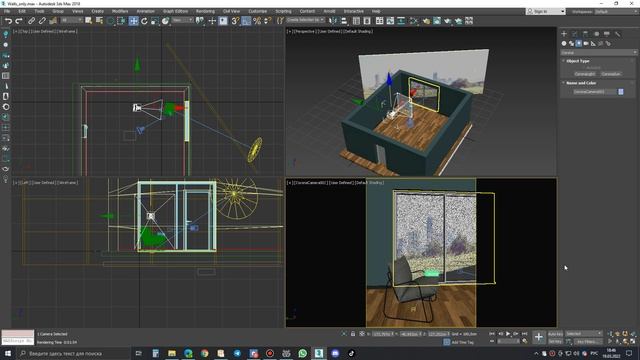640x360 pixels.
Task: Open the Rendering menu
Action: pyautogui.click(x=205, y=11)
